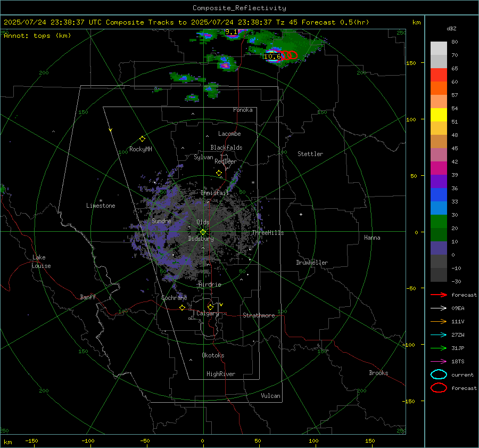Click the 51 dBZ yellow color swatch

pos(439,115)
